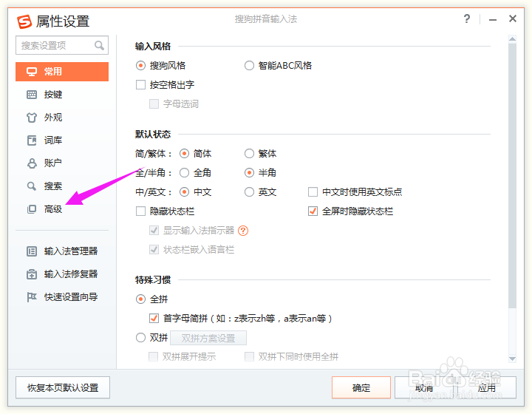Screen dimensions: 532x414
Task: Tick the 隐藏状态栏 checkbox
Action: point(140,211)
